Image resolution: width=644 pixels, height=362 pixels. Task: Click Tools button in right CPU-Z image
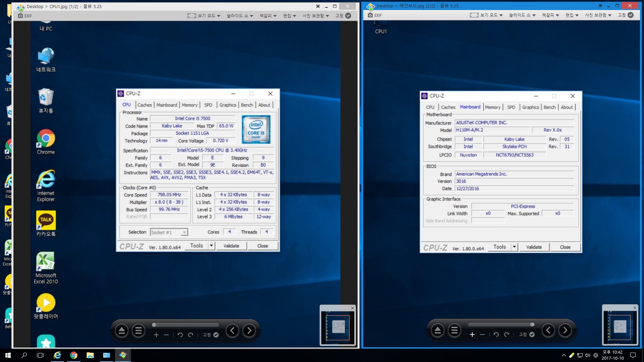coord(500,247)
